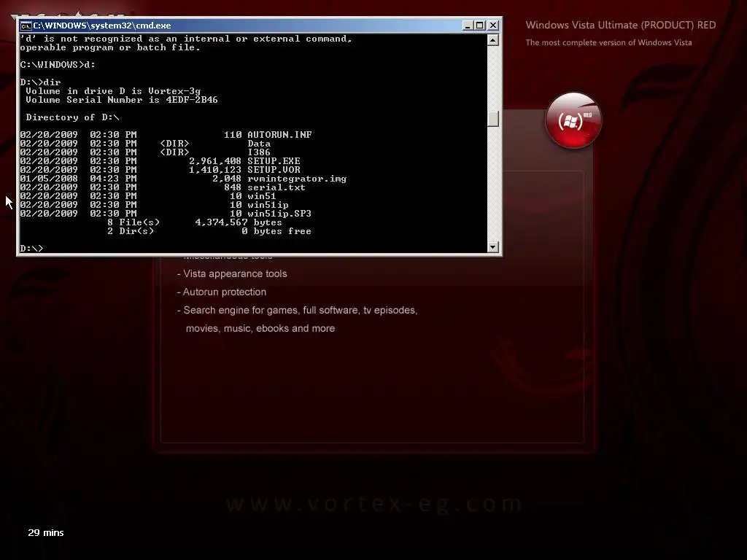
Task: Click the red Windows Vista RED logo orb
Action: click(x=573, y=120)
